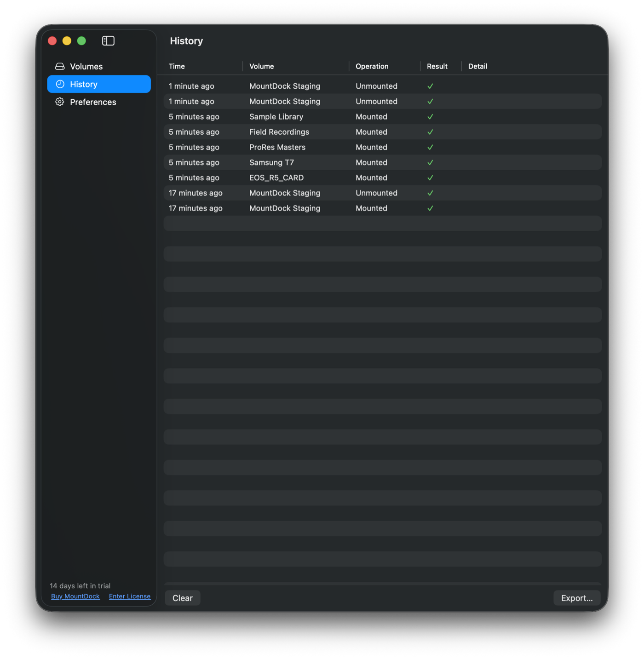The image size is (644, 659).
Task: Clear the history list
Action: click(x=183, y=598)
